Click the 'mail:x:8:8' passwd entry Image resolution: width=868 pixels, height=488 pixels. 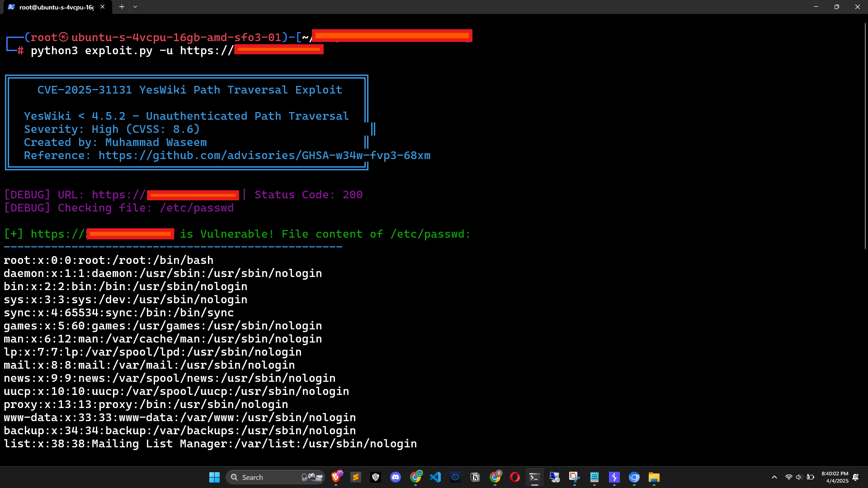pos(149,365)
